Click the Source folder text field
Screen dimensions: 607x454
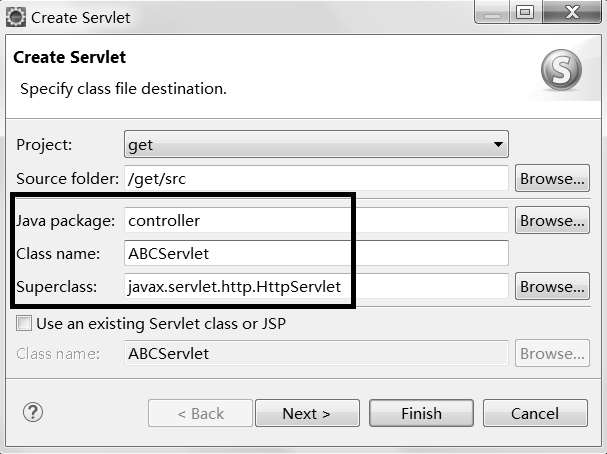click(x=315, y=179)
